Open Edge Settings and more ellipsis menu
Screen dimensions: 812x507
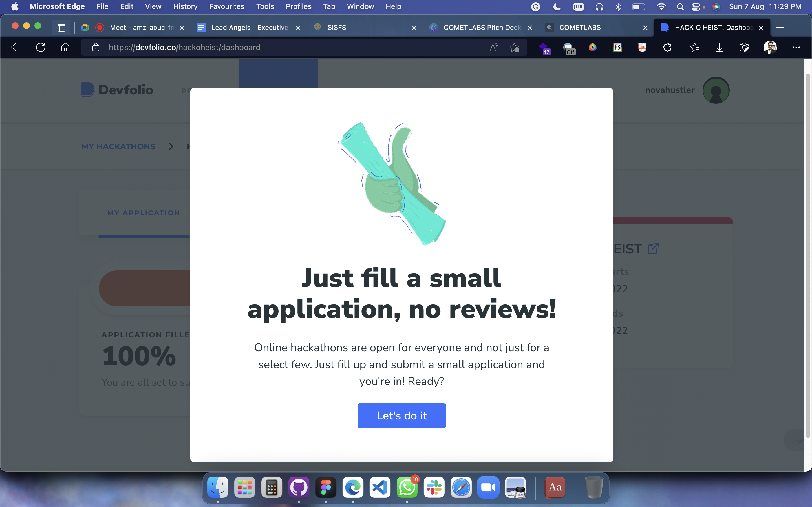coord(796,47)
